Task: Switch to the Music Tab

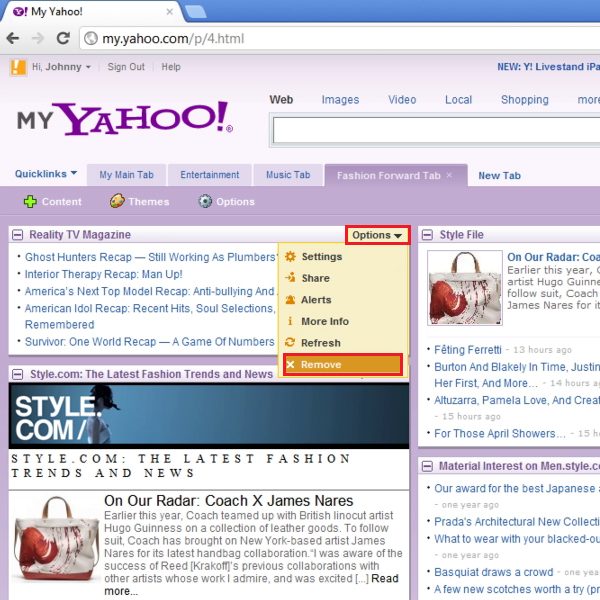Action: coord(288,175)
